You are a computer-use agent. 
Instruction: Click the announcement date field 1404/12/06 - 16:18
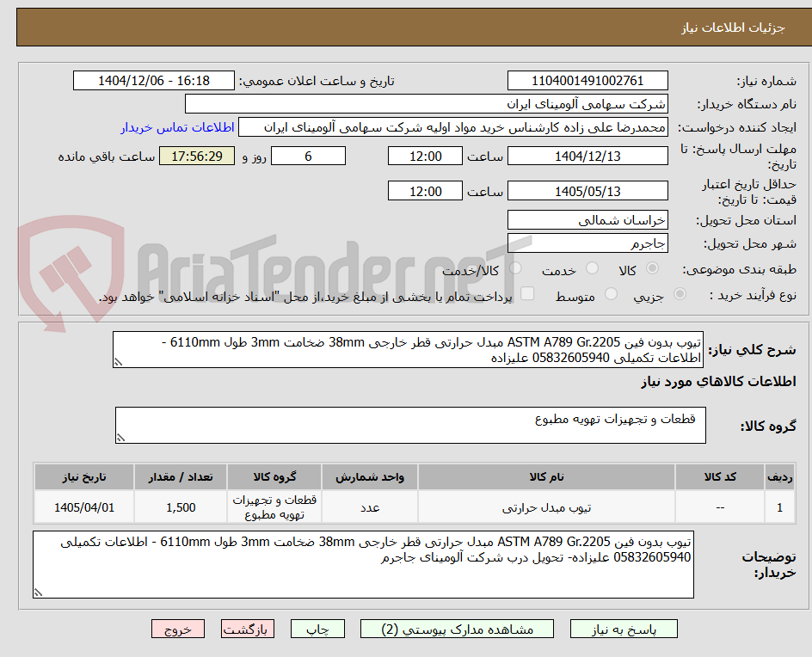coord(154,81)
